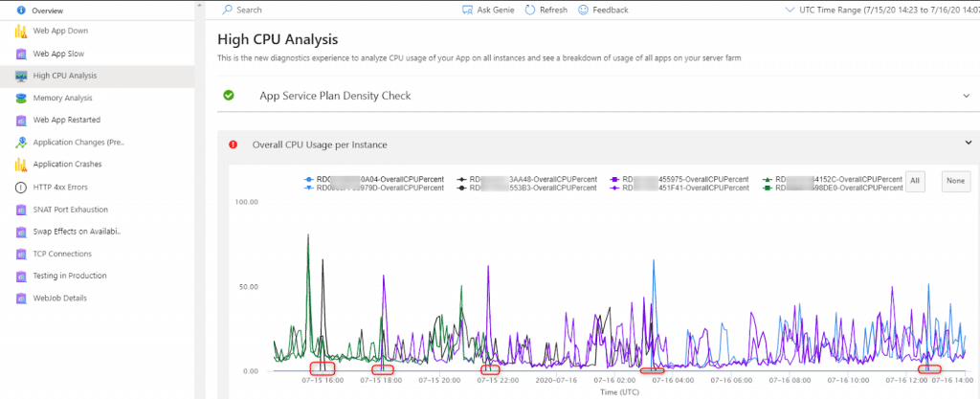Click the Refresh button

click(x=546, y=10)
